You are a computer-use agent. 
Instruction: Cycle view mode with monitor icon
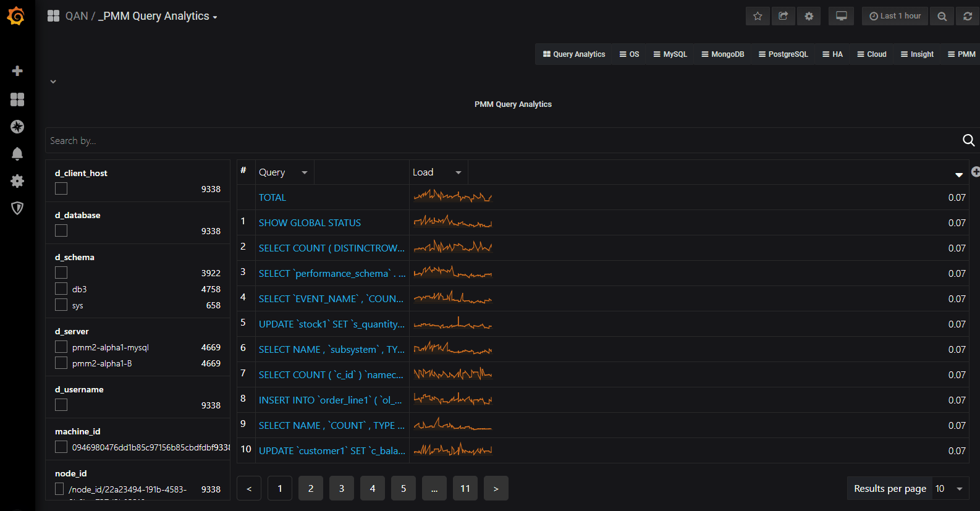[841, 16]
